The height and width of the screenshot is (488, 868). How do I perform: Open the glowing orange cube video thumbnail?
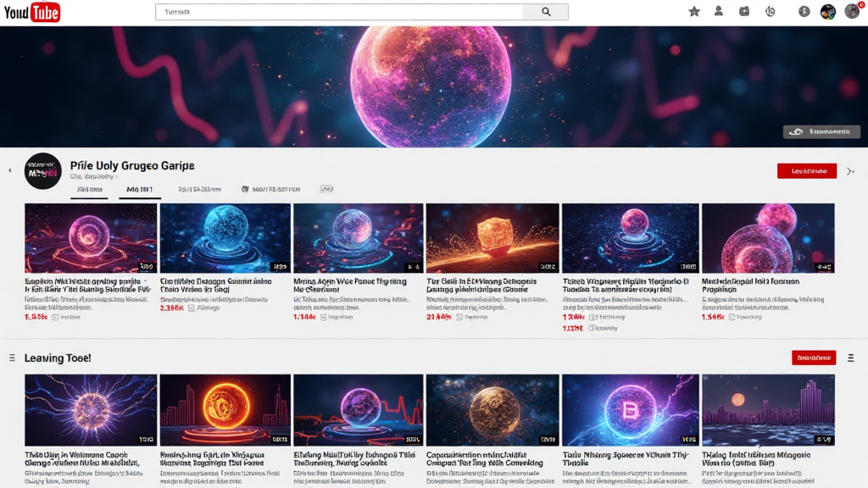(492, 238)
